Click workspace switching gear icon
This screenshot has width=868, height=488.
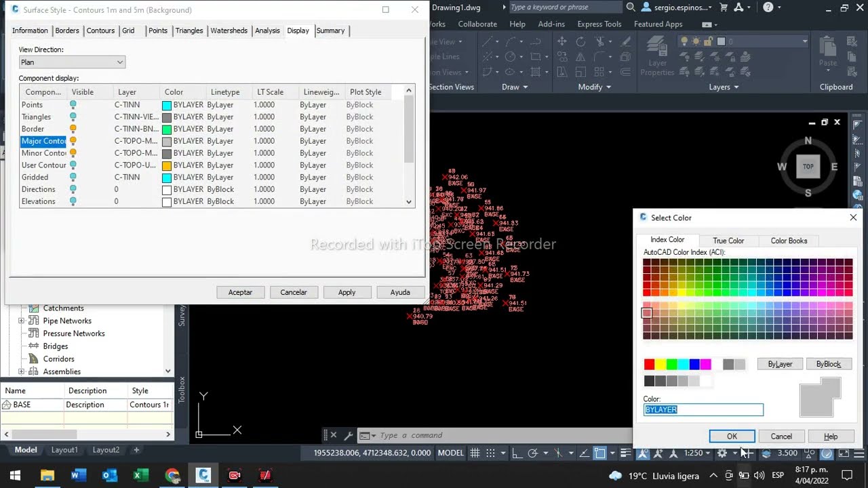722,453
